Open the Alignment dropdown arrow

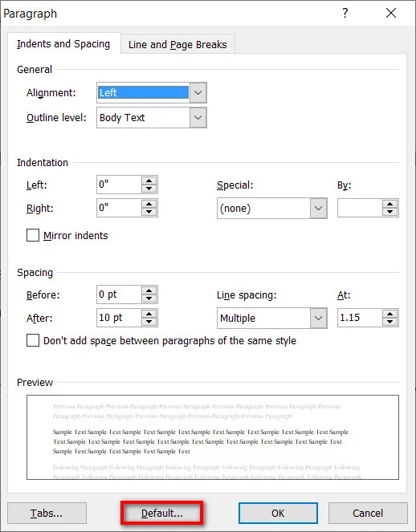point(198,92)
